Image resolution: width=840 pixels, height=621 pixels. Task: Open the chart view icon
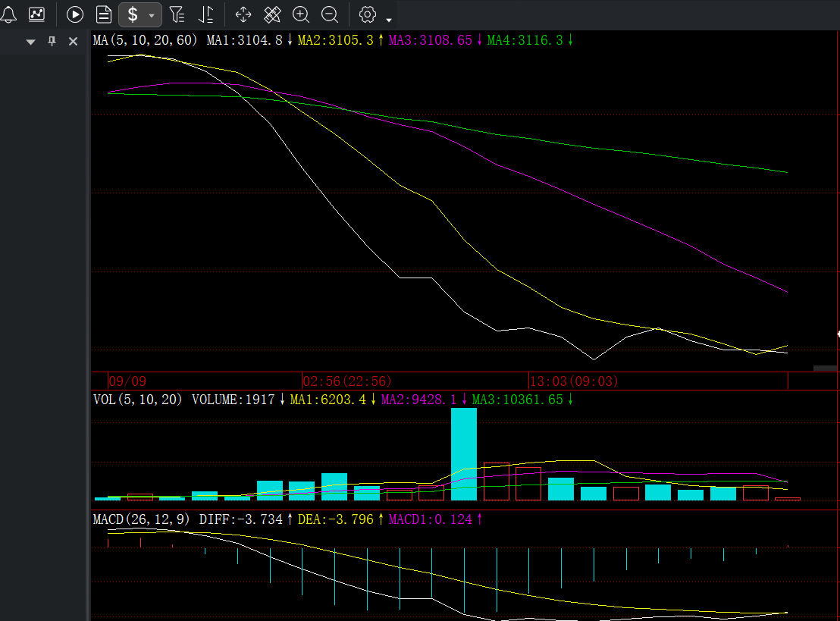(x=36, y=14)
